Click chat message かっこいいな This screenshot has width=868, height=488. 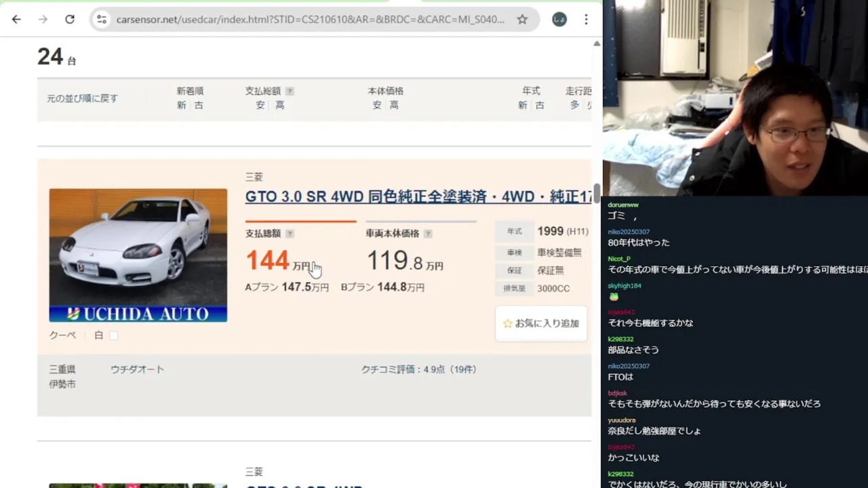[x=633, y=458]
